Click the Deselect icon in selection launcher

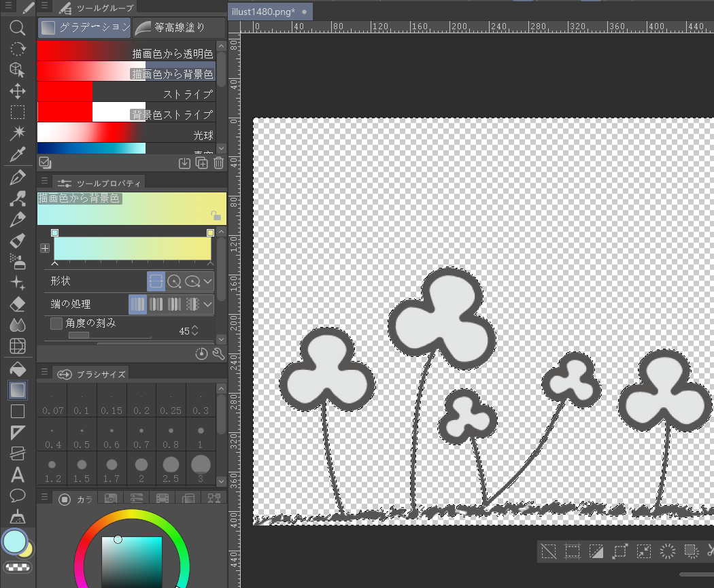(x=549, y=551)
